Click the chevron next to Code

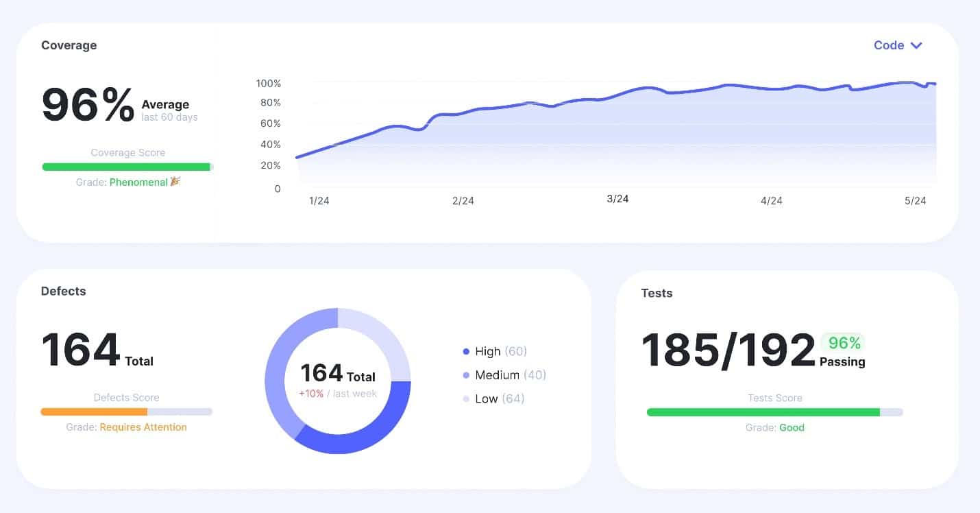click(x=916, y=46)
